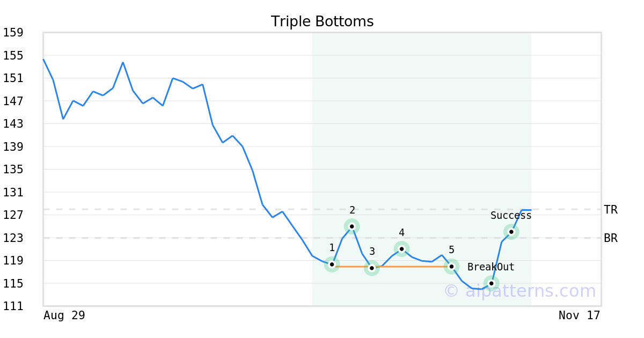644x338 pixels.
Task: Click the Nov 17 end date label
Action: 579,315
